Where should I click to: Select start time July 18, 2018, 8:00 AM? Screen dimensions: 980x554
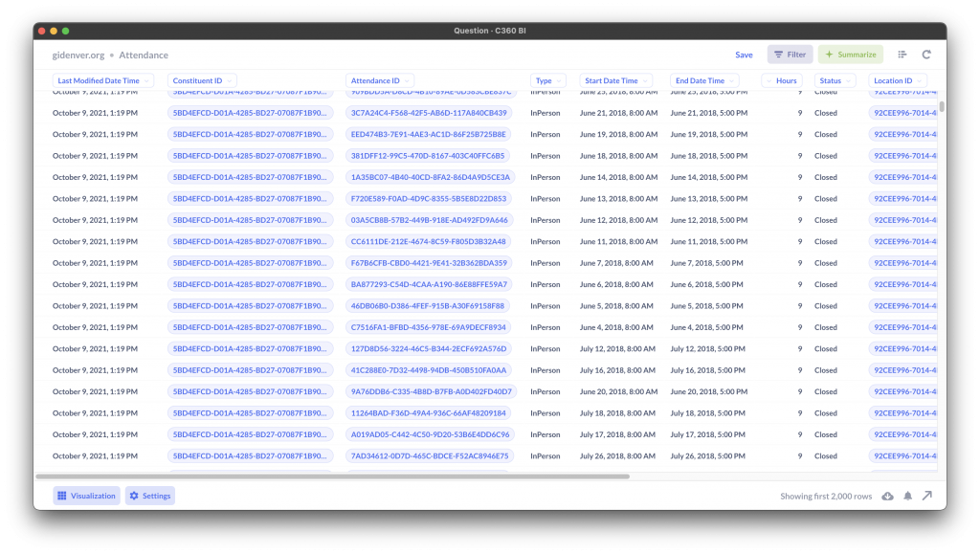(617, 412)
